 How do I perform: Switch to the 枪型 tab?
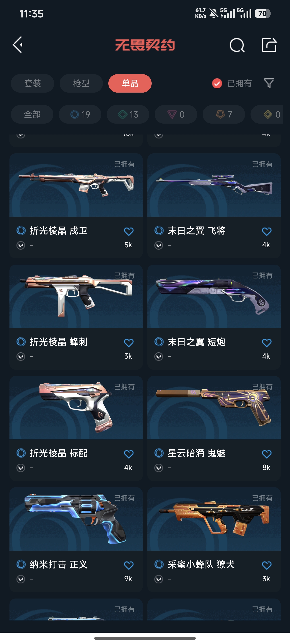(x=81, y=83)
